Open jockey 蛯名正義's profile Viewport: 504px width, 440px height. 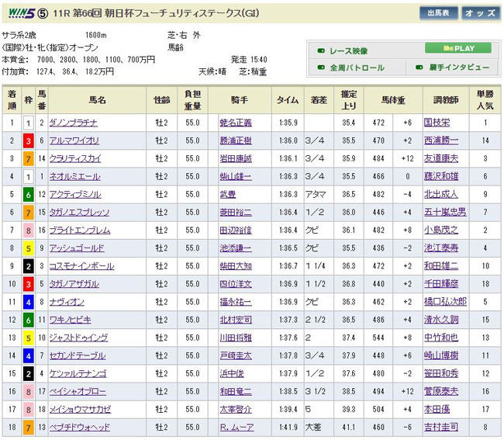(x=236, y=123)
